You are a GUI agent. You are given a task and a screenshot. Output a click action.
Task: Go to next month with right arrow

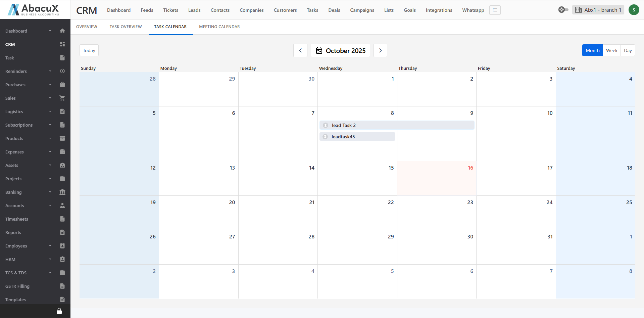(380, 50)
